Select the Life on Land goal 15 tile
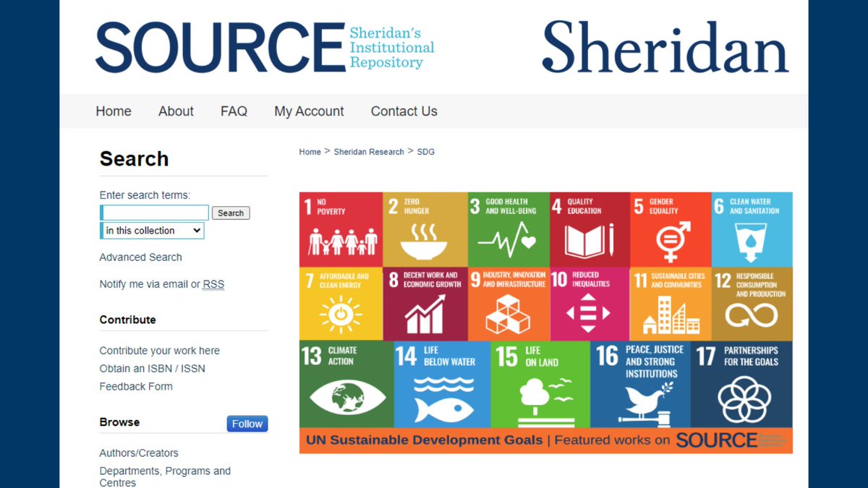Image resolution: width=868 pixels, height=488 pixels. tap(540, 384)
